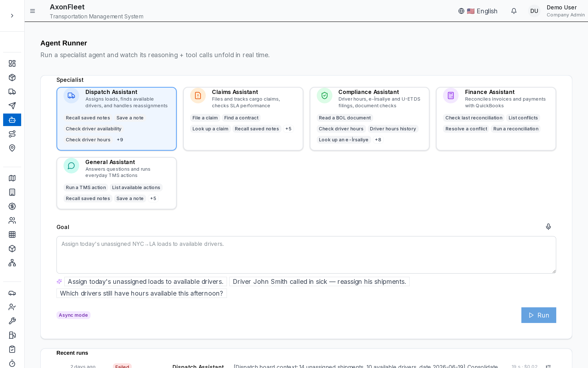Image resolution: width=588 pixels, height=368 pixels.
Task: Toggle the Async mode badge
Action: pos(73,315)
